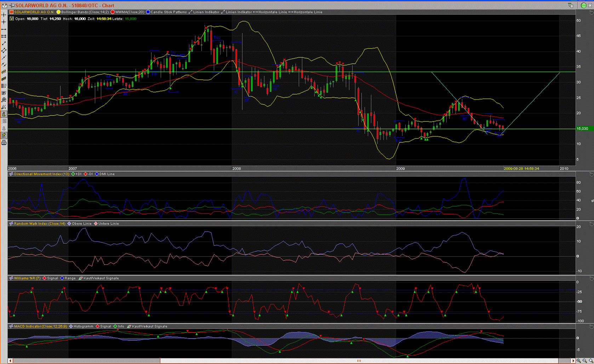Open the export icon in title bar
594x364 pixels.
click(5, 5)
